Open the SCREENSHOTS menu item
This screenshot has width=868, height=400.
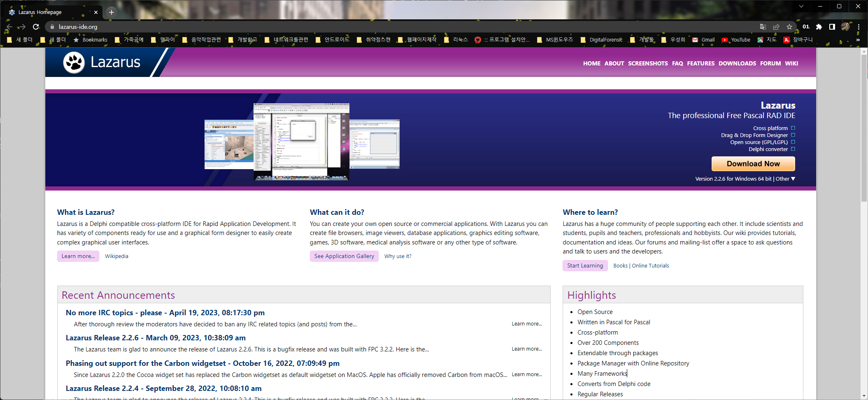(648, 63)
